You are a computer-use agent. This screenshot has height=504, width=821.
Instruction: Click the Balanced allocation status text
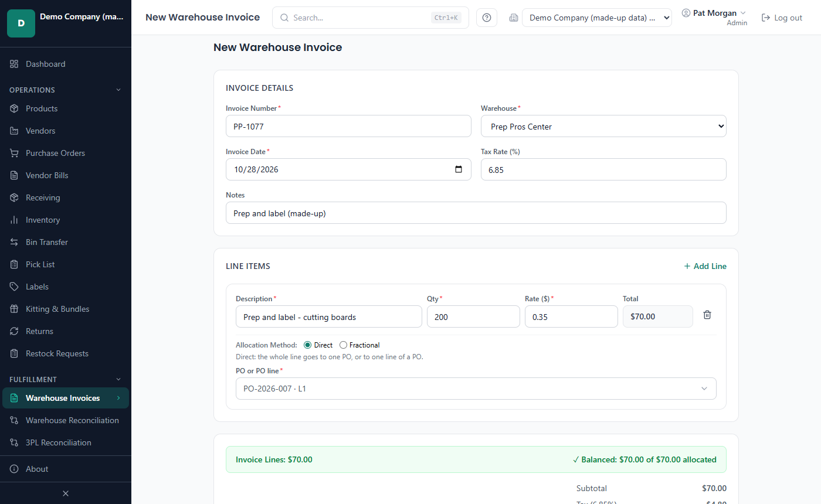click(644, 459)
